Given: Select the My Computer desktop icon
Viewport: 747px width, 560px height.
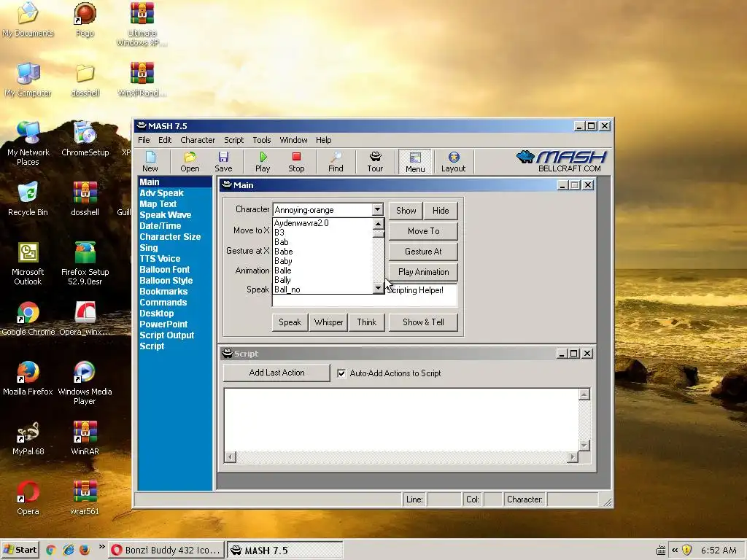Looking at the screenshot, I should click(28, 79).
